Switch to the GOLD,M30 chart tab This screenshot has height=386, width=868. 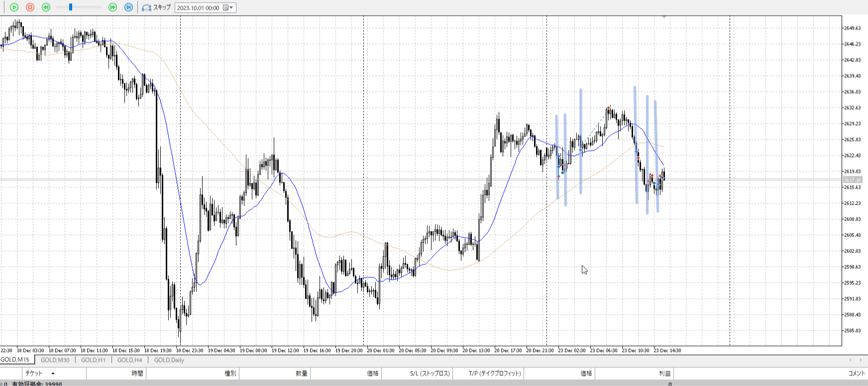[x=55, y=360]
